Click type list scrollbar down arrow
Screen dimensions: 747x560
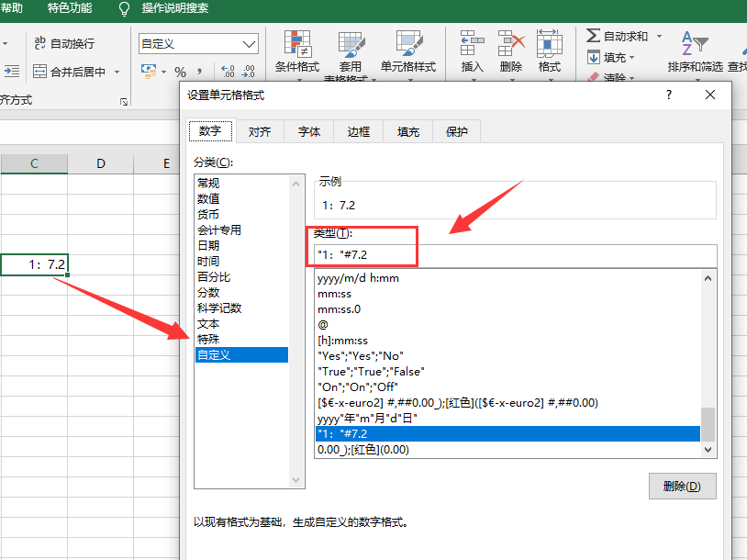point(708,450)
